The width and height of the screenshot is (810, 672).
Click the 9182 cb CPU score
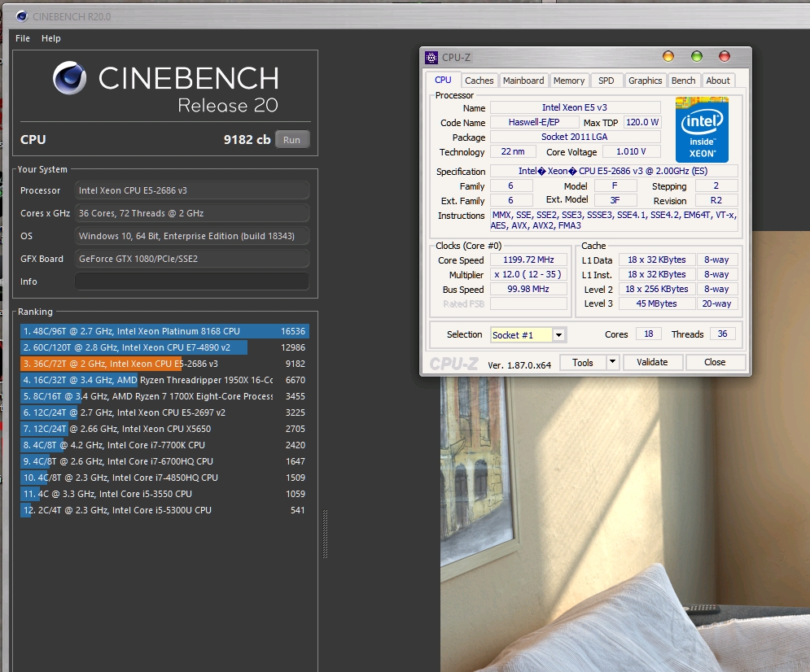247,140
